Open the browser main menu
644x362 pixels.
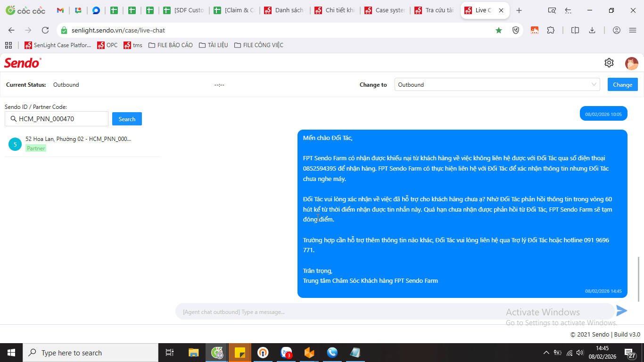pos(633,30)
